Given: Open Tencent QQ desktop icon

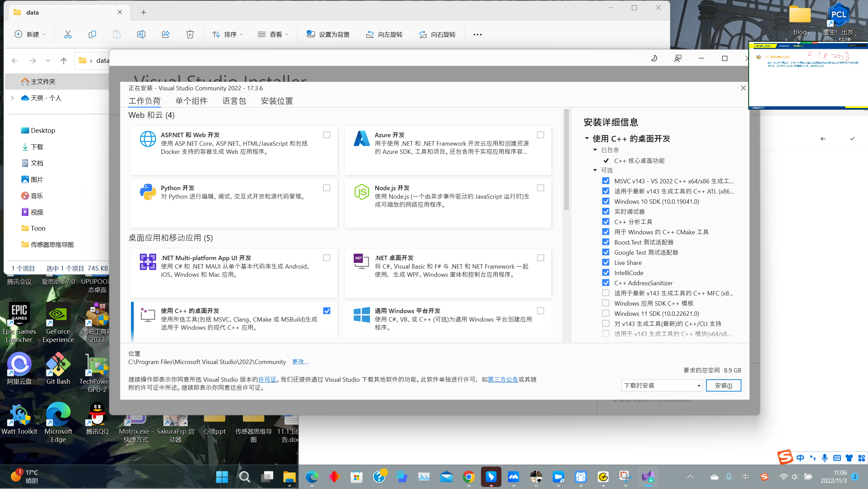Looking at the screenshot, I should 97,418.
